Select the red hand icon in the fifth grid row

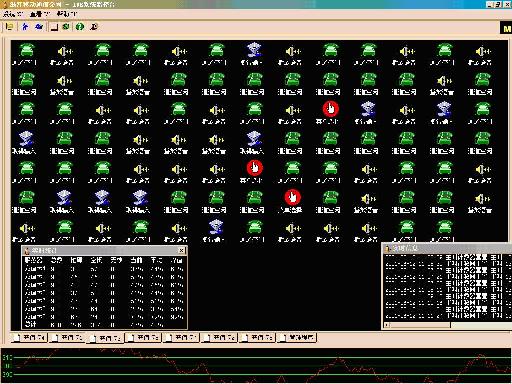255,168
